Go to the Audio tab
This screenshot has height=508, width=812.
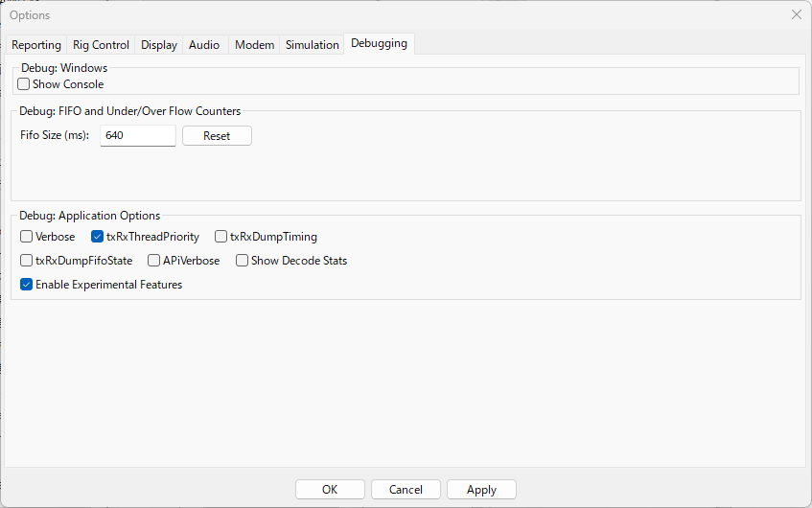(x=204, y=45)
